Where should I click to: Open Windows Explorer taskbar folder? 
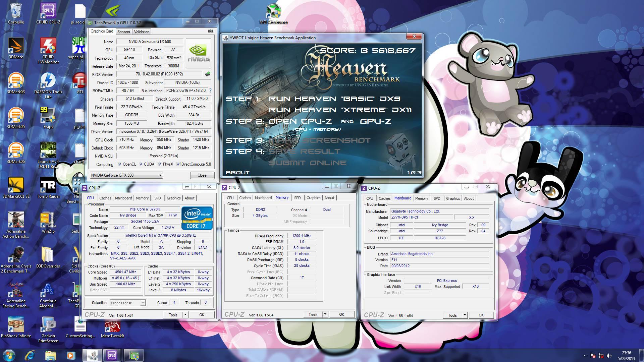(50, 355)
